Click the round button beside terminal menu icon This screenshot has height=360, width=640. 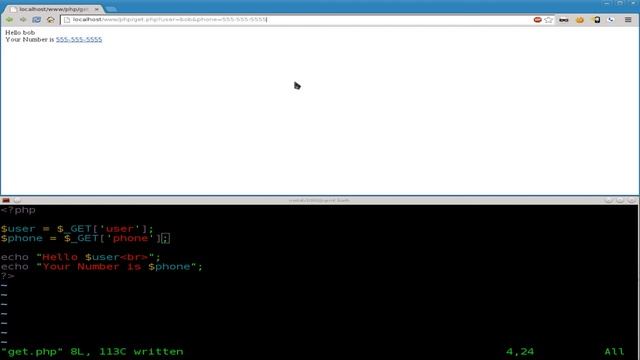[18, 200]
